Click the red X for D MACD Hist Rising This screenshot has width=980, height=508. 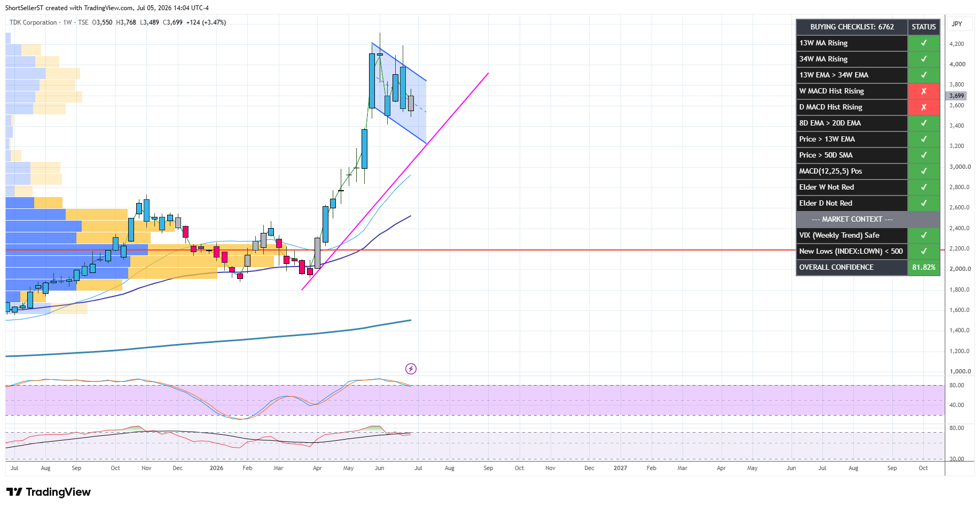coord(923,107)
